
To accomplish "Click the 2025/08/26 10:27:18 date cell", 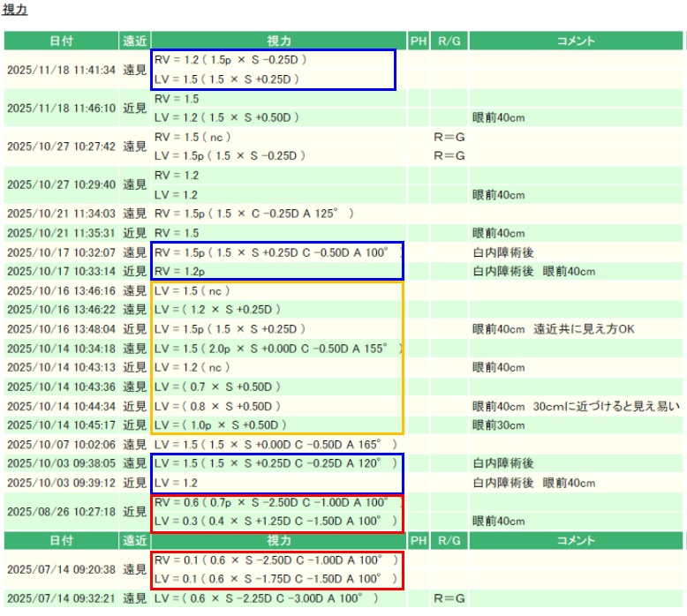I will [61, 511].
